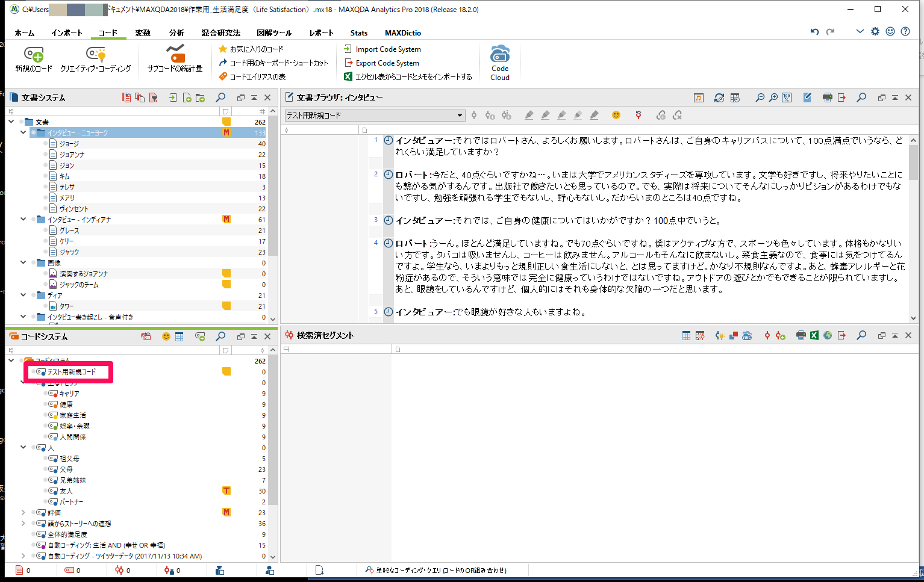
Task: Toggle activation circle for 画像 folder
Action: (x=33, y=263)
